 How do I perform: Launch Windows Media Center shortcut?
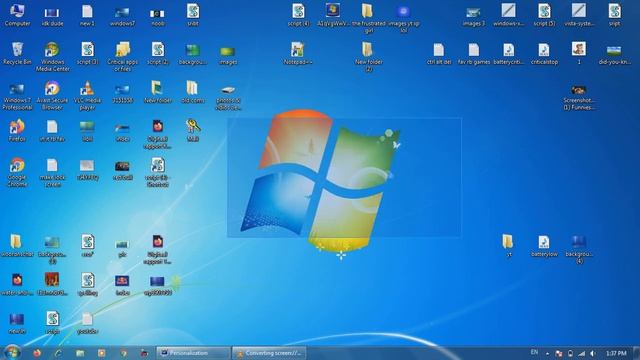coord(52,57)
